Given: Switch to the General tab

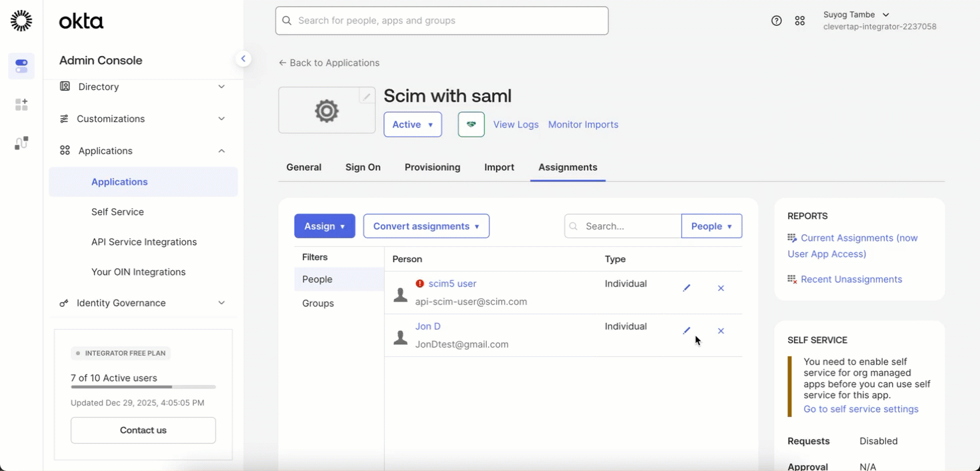Looking at the screenshot, I should click(x=304, y=167).
